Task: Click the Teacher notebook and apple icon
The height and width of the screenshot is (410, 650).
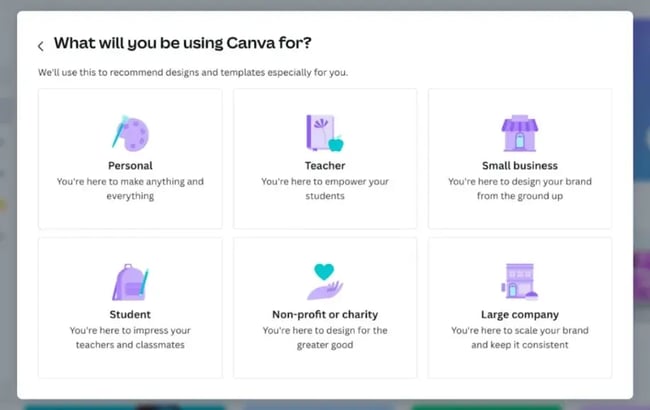Action: point(325,133)
